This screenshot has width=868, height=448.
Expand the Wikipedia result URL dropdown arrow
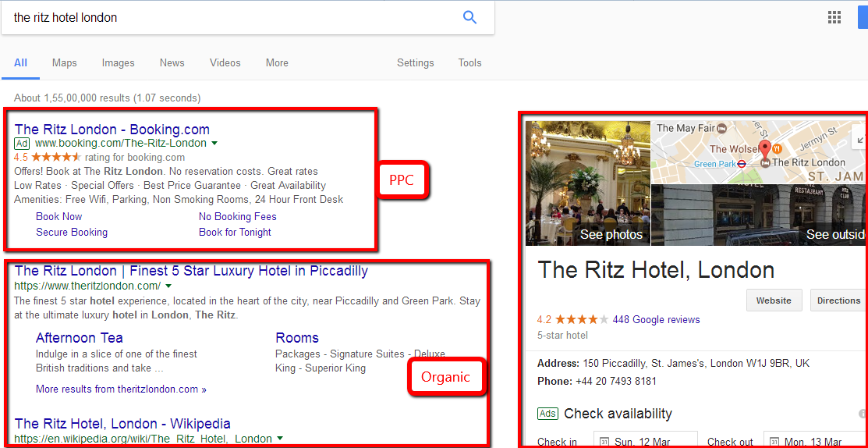(x=280, y=439)
